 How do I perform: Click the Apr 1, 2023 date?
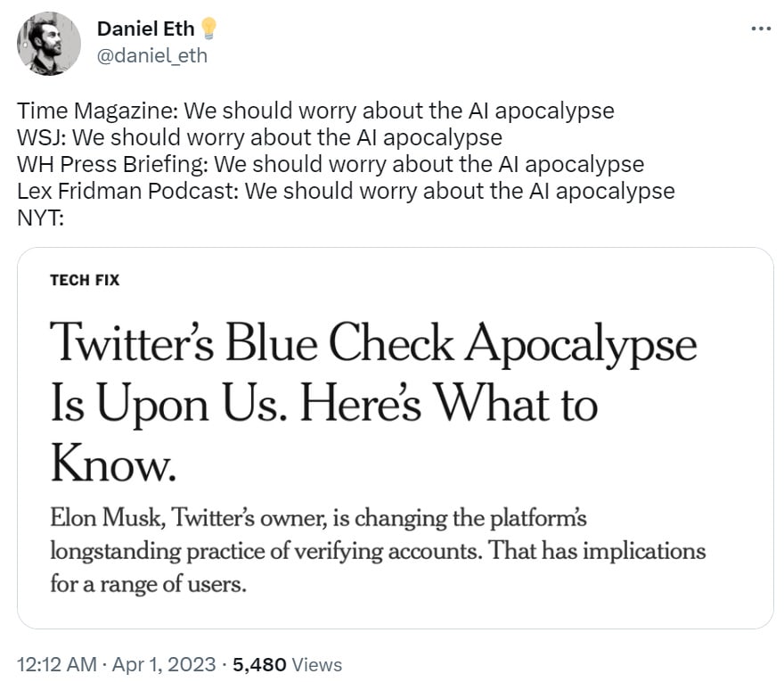pos(164,664)
